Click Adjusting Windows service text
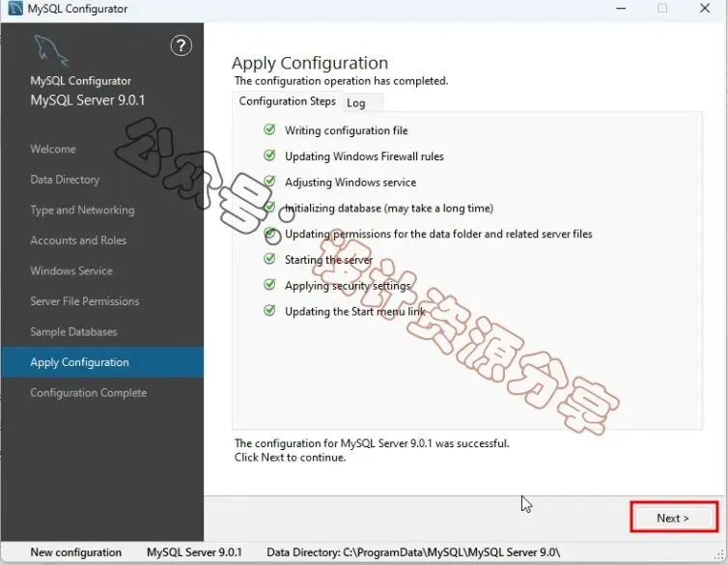Image resolution: width=728 pixels, height=565 pixels. tap(350, 183)
